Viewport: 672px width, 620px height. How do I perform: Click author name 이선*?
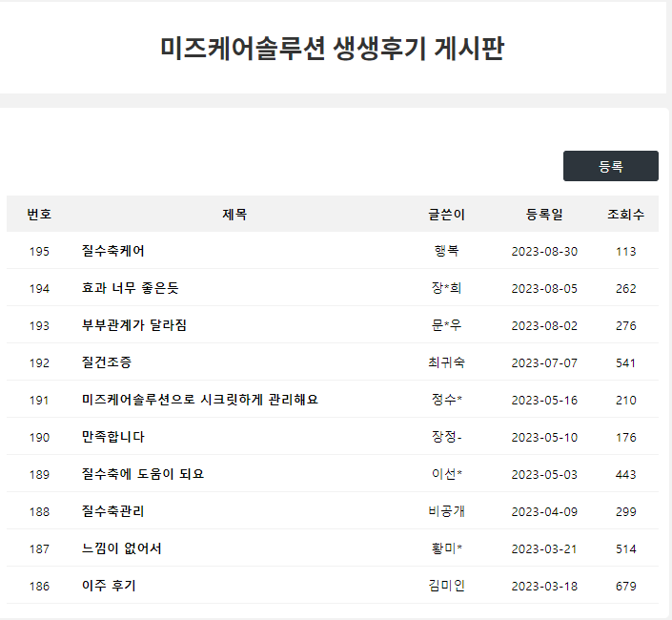(447, 474)
